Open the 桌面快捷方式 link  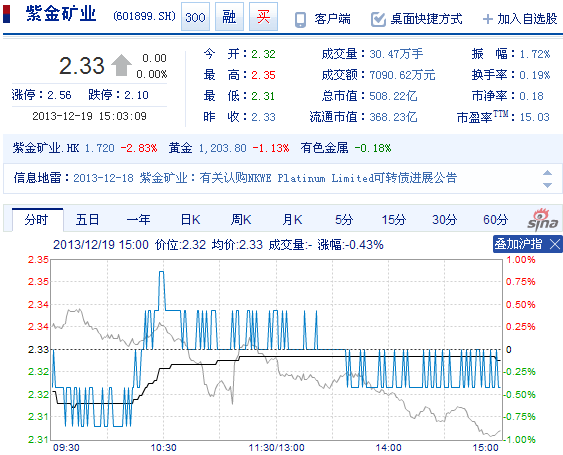[x=426, y=19]
